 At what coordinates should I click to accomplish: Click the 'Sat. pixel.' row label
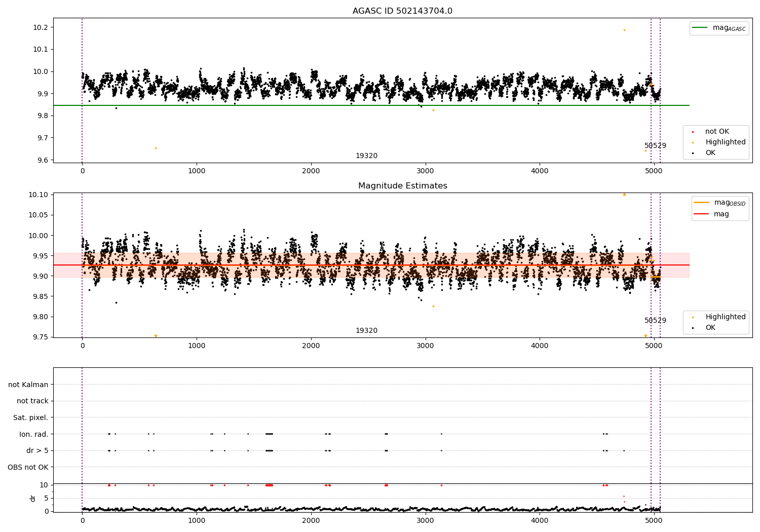click(31, 417)
